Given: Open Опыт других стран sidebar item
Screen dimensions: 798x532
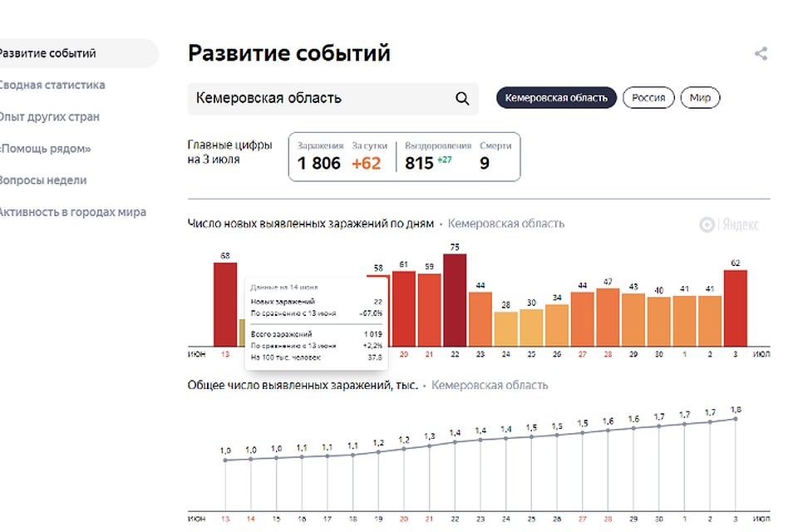Looking at the screenshot, I should point(49,116).
